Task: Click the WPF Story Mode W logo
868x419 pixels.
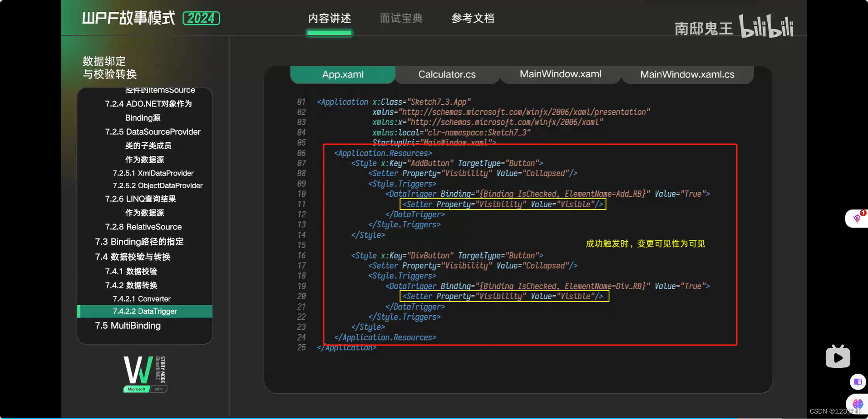Action: coord(145,374)
